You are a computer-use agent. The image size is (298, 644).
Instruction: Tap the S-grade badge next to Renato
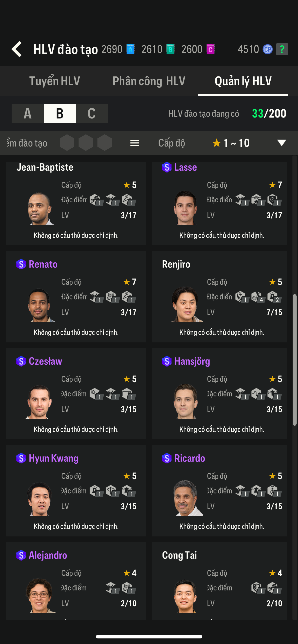coord(21,264)
